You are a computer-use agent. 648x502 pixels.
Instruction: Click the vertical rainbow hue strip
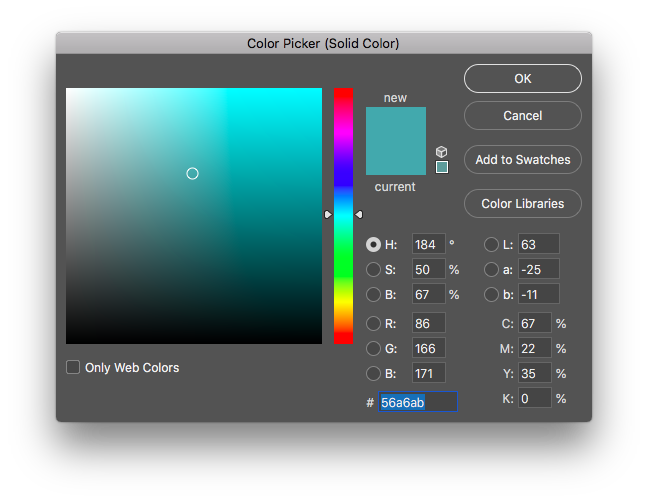pos(343,216)
